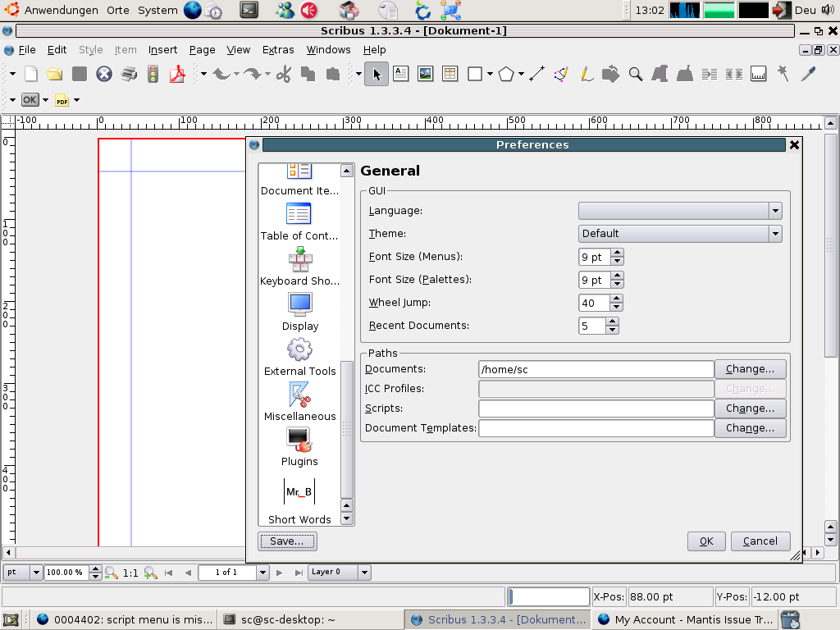Screen dimensions: 840x630
Task: Click the Scripts path input field
Action: tap(596, 409)
